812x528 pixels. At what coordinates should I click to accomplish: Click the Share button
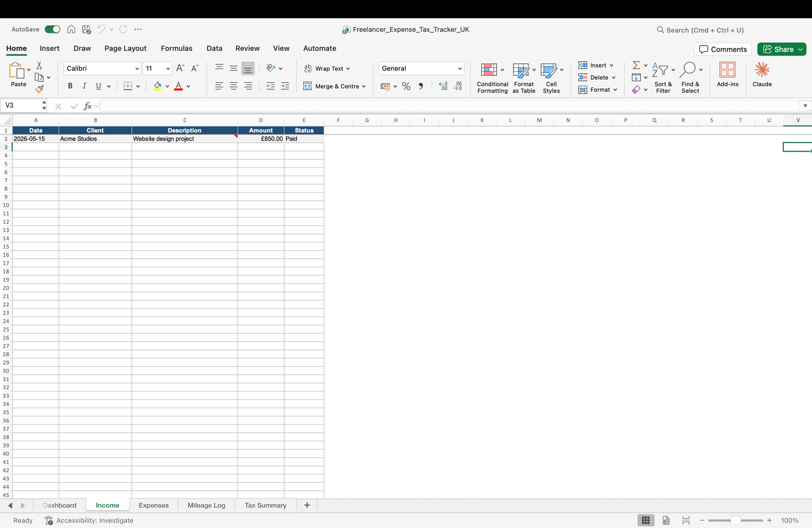[782, 49]
